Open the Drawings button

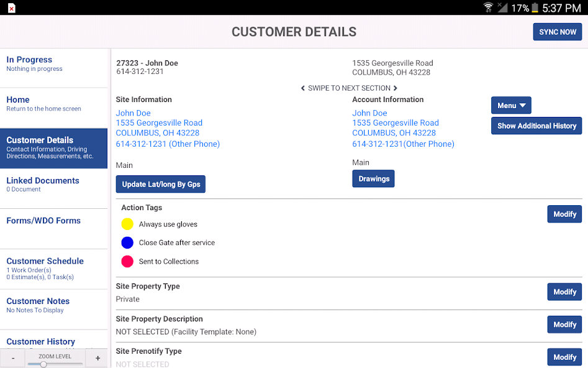click(373, 179)
